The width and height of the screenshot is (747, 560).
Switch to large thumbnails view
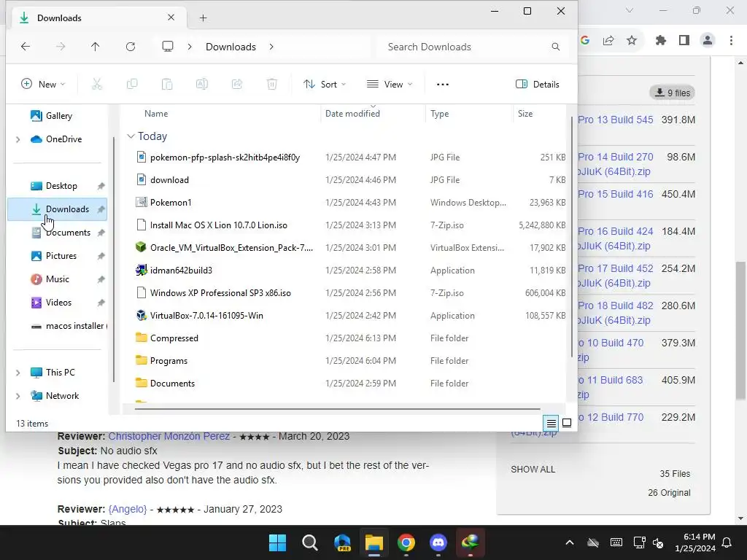[x=567, y=423]
